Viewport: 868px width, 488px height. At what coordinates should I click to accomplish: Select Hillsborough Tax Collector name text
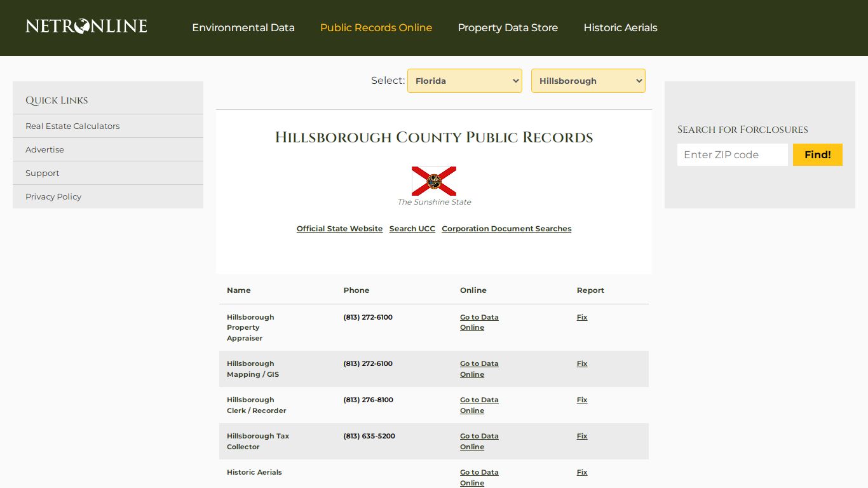point(258,442)
